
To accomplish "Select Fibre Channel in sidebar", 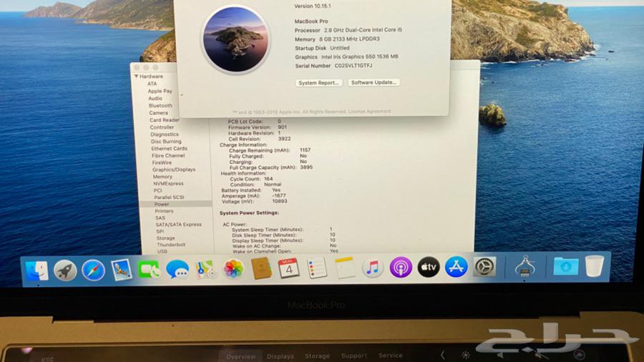I will (168, 155).
